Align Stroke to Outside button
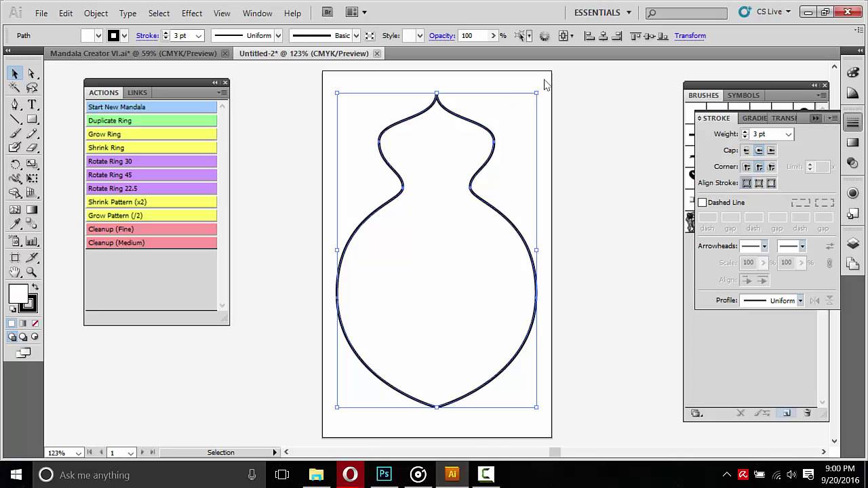 (771, 183)
